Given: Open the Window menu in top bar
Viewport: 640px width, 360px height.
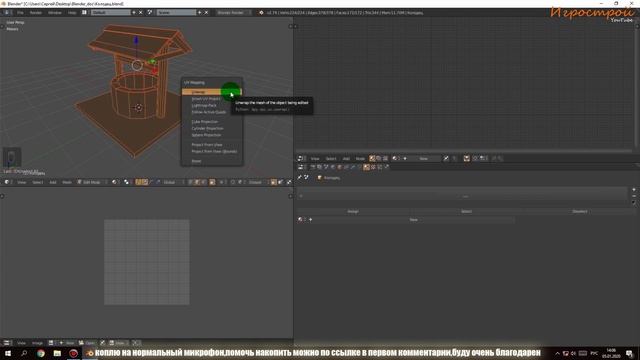Looking at the screenshot, I should [x=55, y=13].
